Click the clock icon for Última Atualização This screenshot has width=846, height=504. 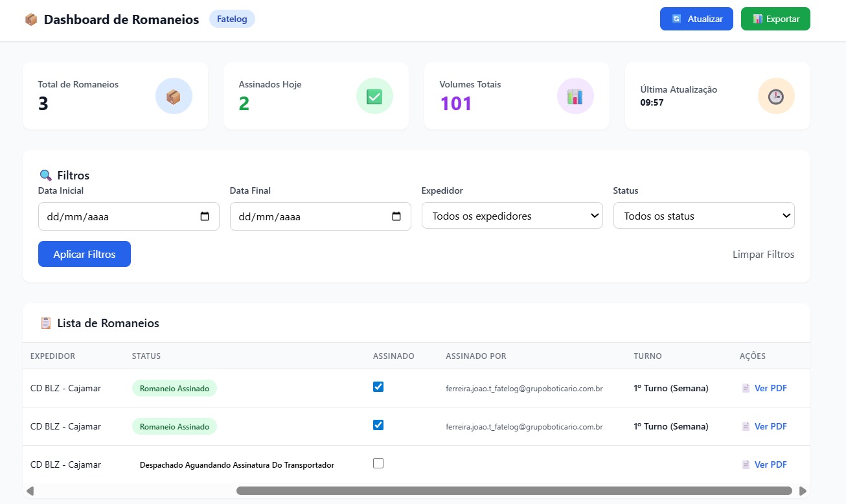coord(776,97)
